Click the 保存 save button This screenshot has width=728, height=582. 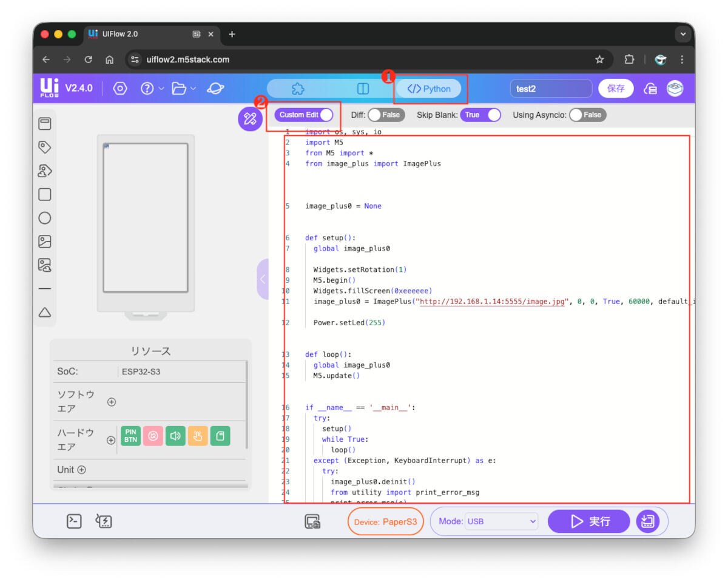(x=615, y=88)
